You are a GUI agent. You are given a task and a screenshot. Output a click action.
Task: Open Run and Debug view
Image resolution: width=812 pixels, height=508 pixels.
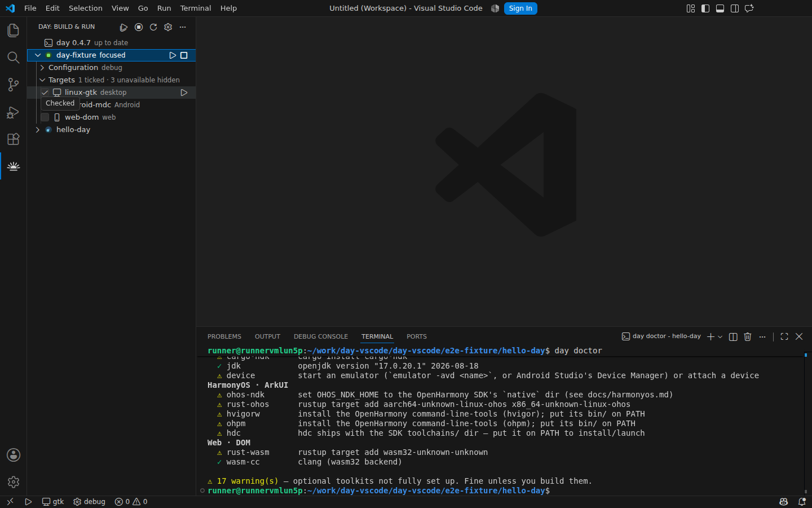coord(14,112)
